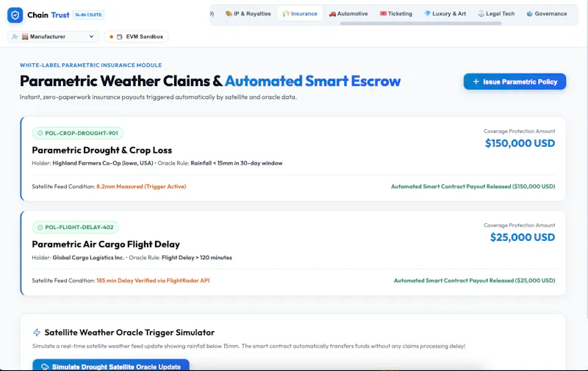The height and width of the screenshot is (371, 588).
Task: Click the Issue Parametric Policy button
Action: point(514,82)
